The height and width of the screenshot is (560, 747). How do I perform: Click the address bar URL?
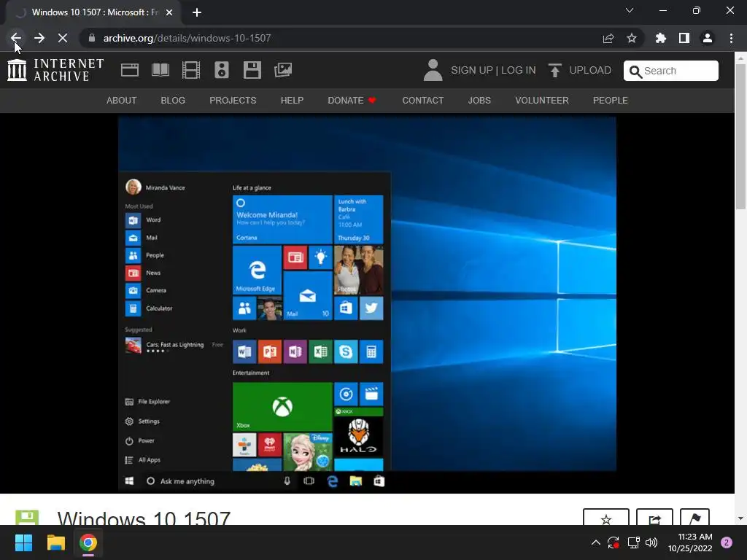[x=187, y=38]
